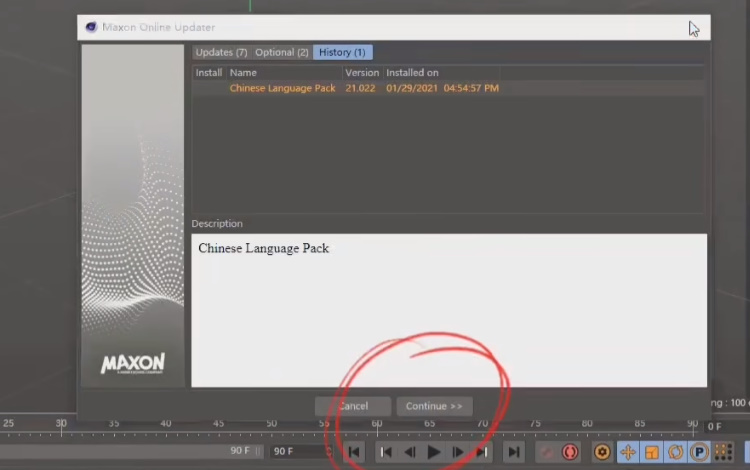This screenshot has width=750, height=470.
Task: Click the Install column header
Action: (x=209, y=73)
